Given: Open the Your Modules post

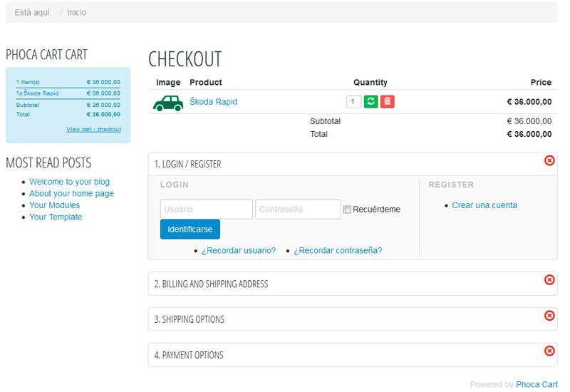Looking at the screenshot, I should [55, 205].
